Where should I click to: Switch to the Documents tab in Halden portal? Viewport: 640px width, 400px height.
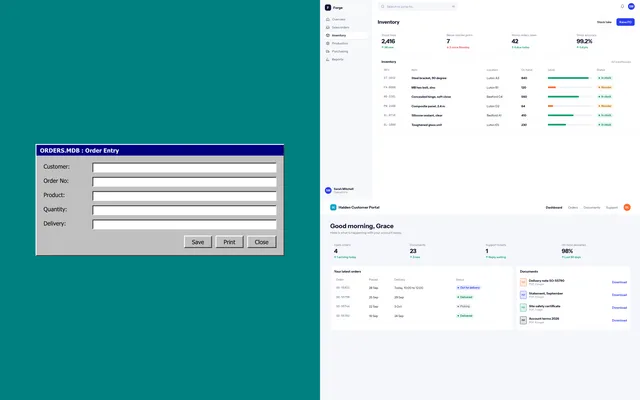click(x=591, y=207)
